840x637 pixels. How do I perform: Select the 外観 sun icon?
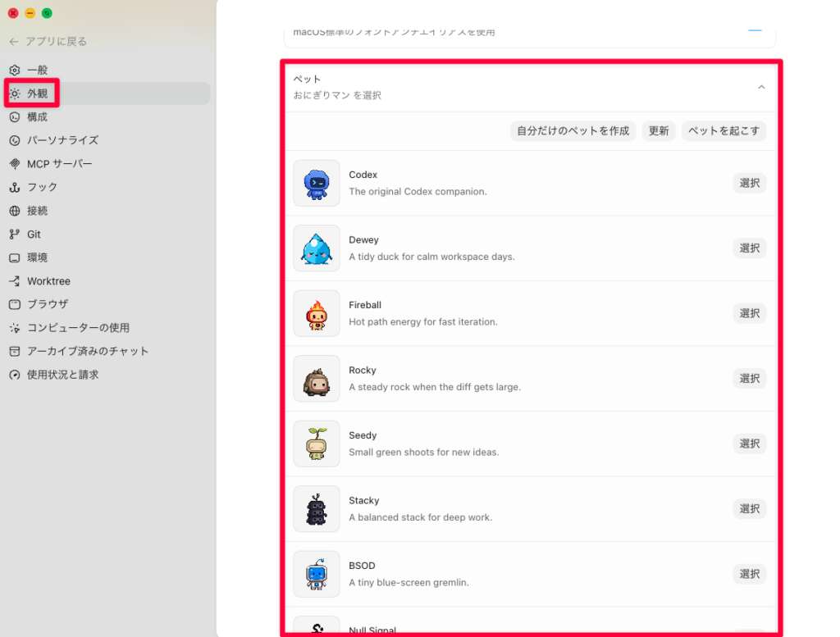click(x=15, y=93)
